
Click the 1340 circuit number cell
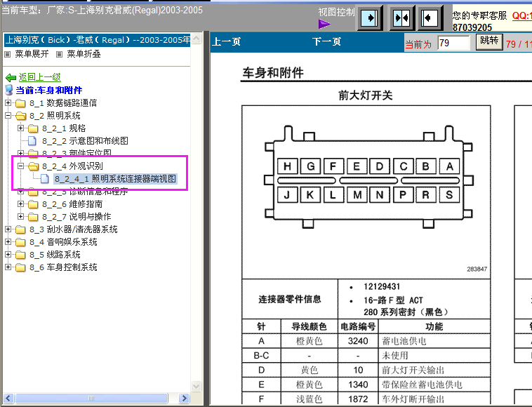click(358, 385)
